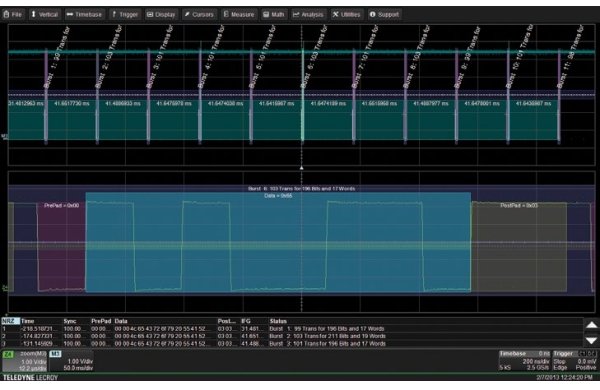
Task: Open the Z4 zoom trace descriptor box
Action: point(25,361)
